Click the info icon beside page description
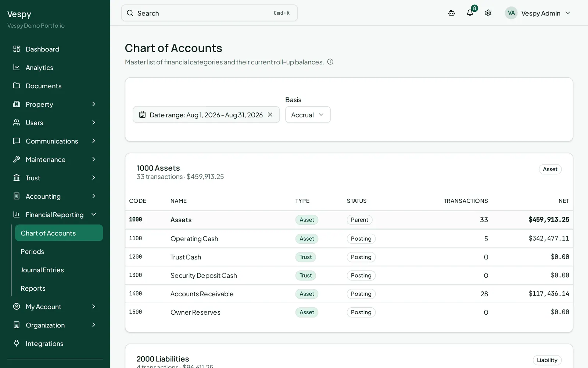This screenshot has width=588, height=368. tap(330, 62)
